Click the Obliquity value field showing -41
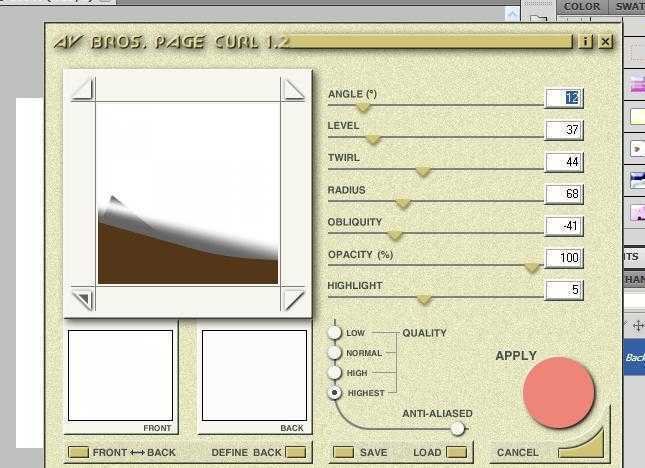Viewport: 645px width, 468px height. click(564, 226)
